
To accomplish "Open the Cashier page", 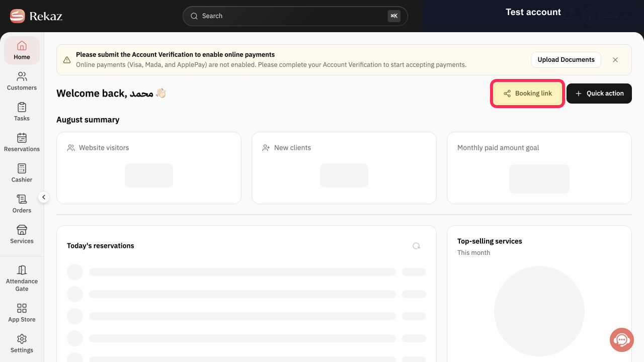I will click(22, 173).
